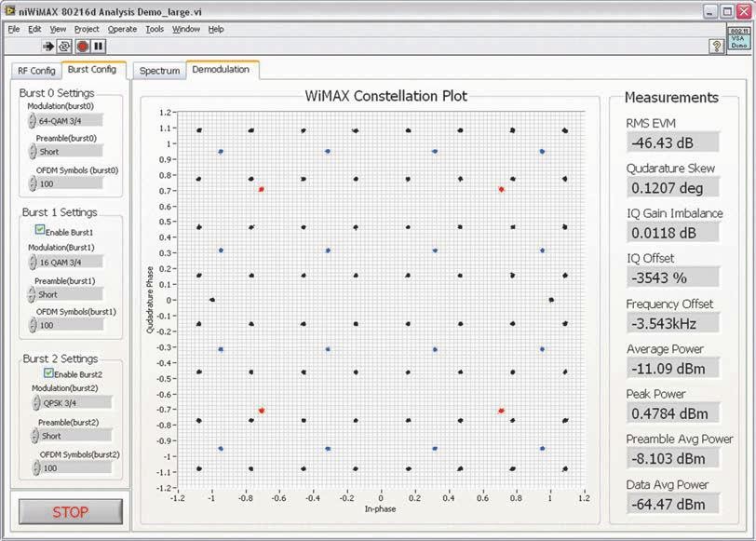Click the Burst 0 Settings heading

click(57, 92)
